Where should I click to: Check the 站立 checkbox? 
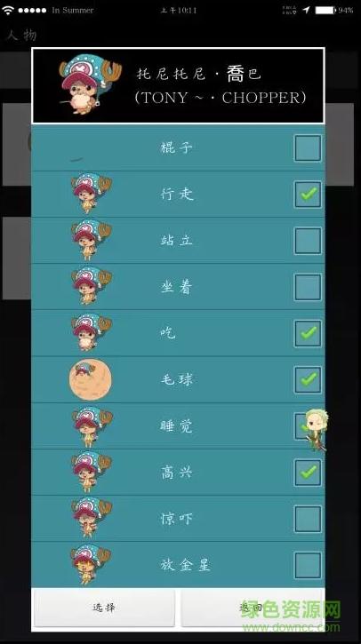(x=308, y=241)
